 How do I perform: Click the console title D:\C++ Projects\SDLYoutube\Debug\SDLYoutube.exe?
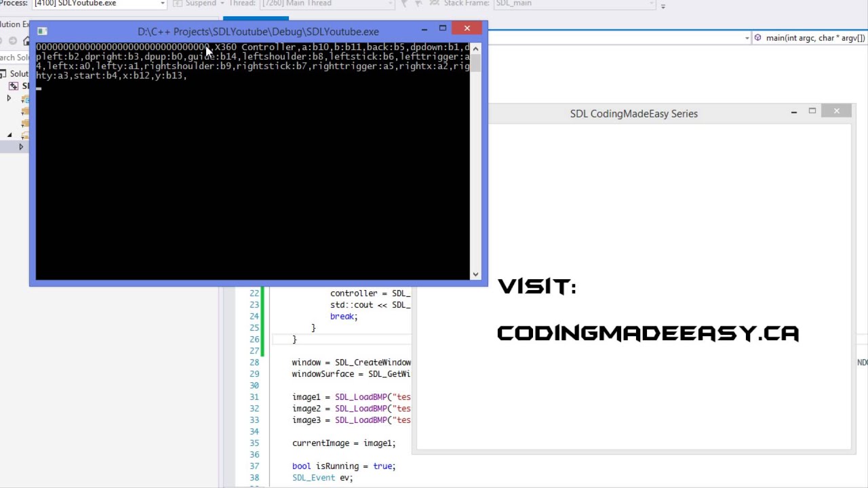(x=258, y=32)
